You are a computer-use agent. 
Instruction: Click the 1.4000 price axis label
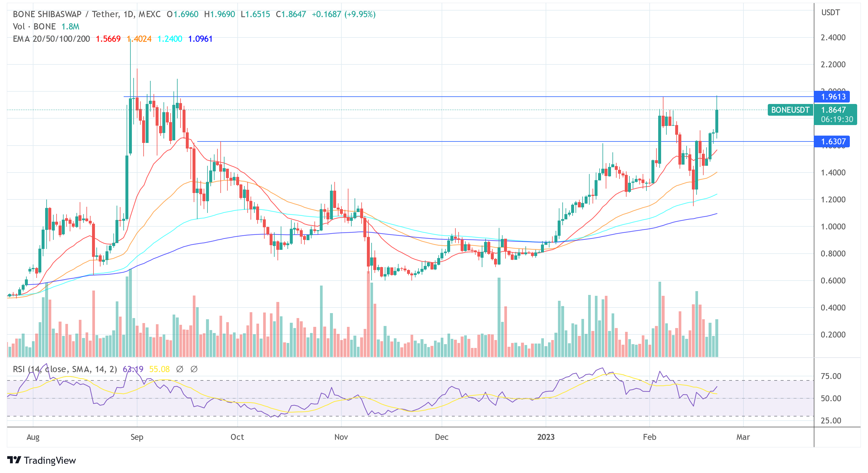click(833, 173)
